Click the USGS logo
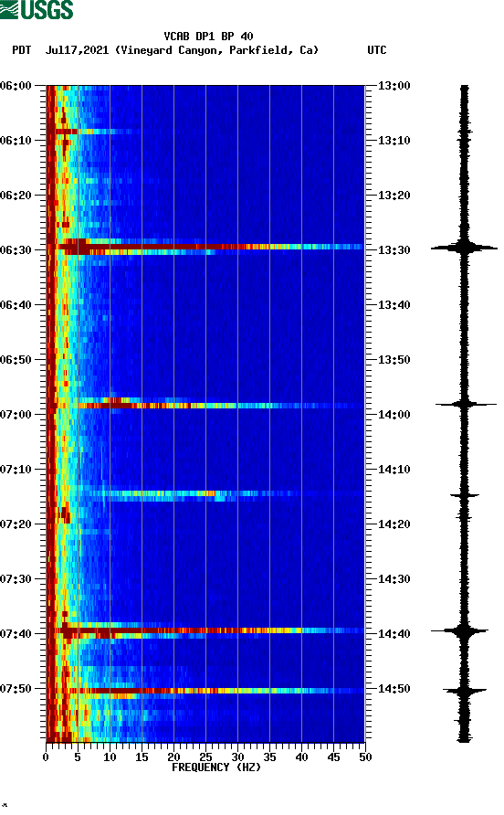The height and width of the screenshot is (815, 504). tap(37, 9)
